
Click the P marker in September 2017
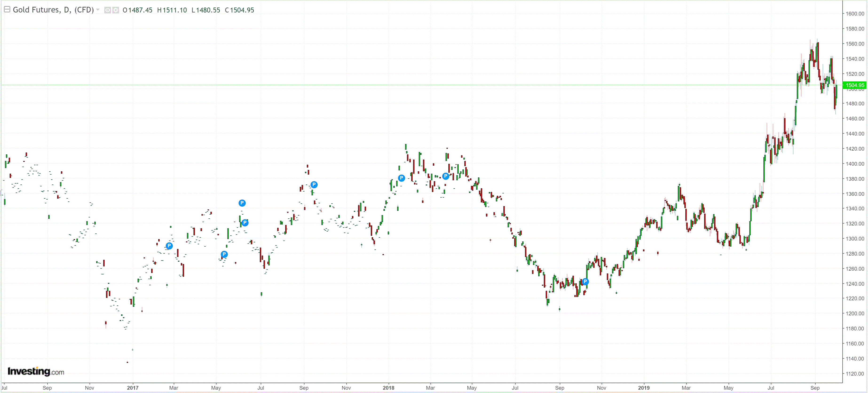pos(314,184)
